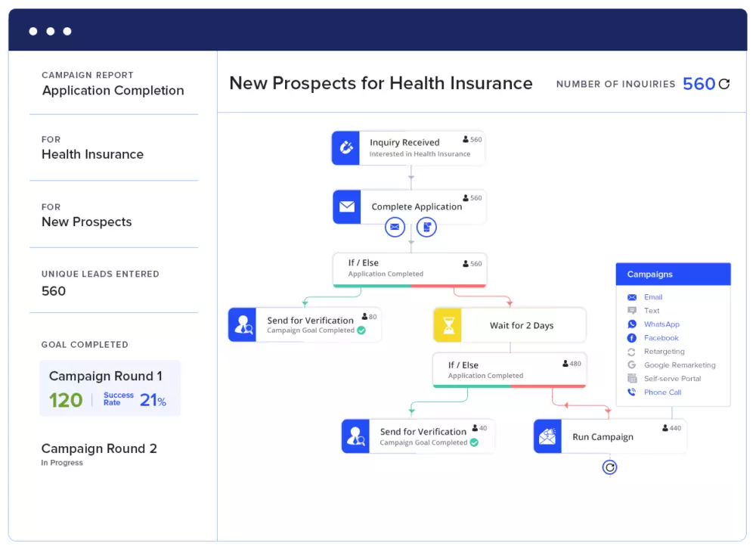Image resolution: width=756 pixels, height=549 pixels.
Task: Click the Campaigns panel header
Action: click(673, 274)
